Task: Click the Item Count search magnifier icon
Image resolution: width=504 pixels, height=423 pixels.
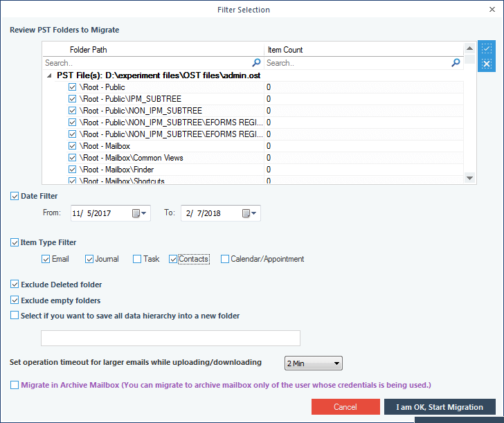Action: (x=456, y=63)
